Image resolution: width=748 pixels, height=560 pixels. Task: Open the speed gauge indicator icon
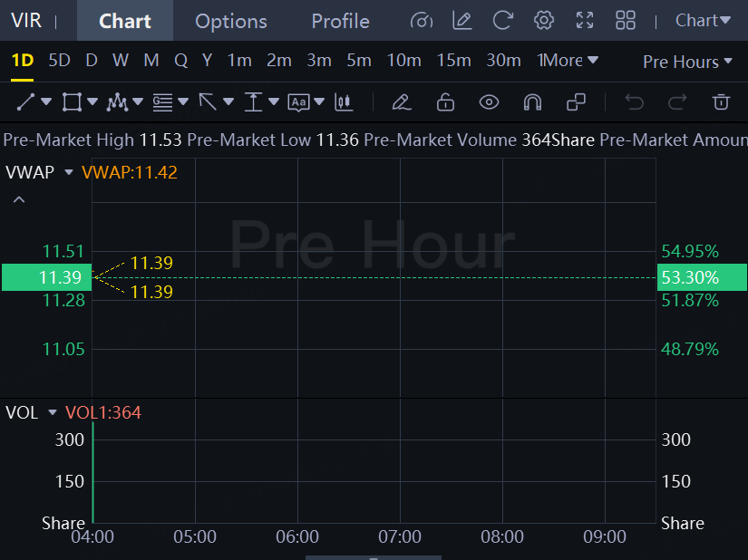point(422,21)
